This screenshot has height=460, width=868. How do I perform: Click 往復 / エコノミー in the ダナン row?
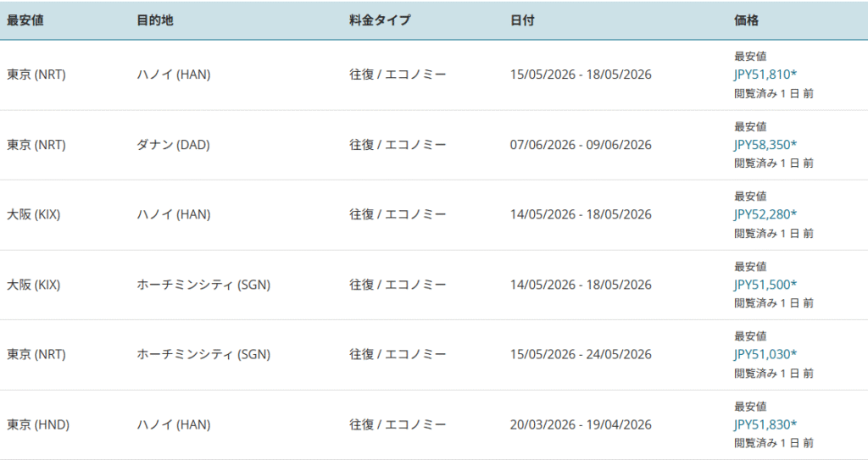(x=398, y=145)
